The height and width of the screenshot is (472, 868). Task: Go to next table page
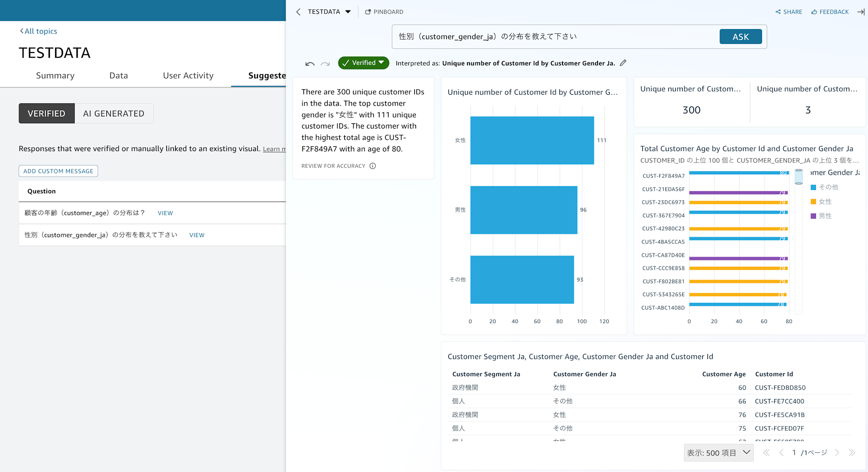pyautogui.click(x=837, y=452)
